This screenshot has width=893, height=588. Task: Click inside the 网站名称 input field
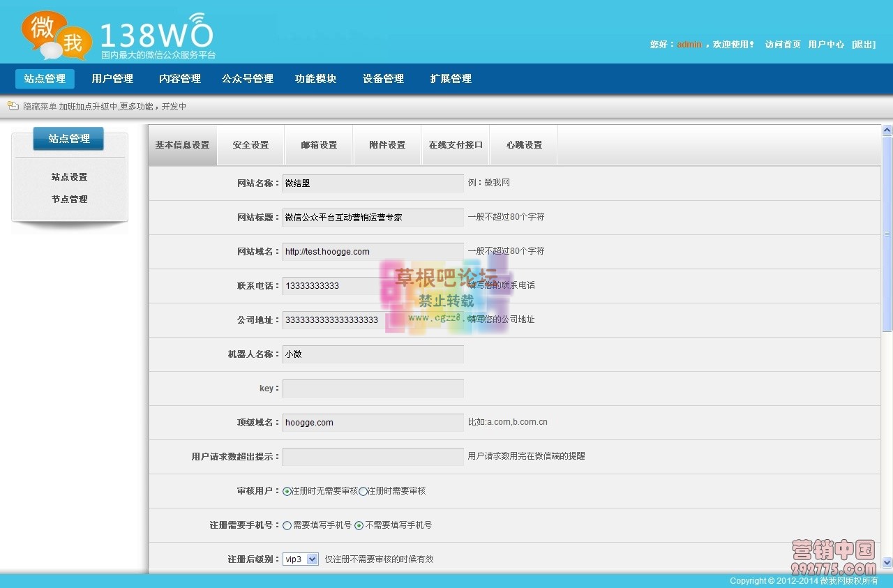(x=373, y=183)
